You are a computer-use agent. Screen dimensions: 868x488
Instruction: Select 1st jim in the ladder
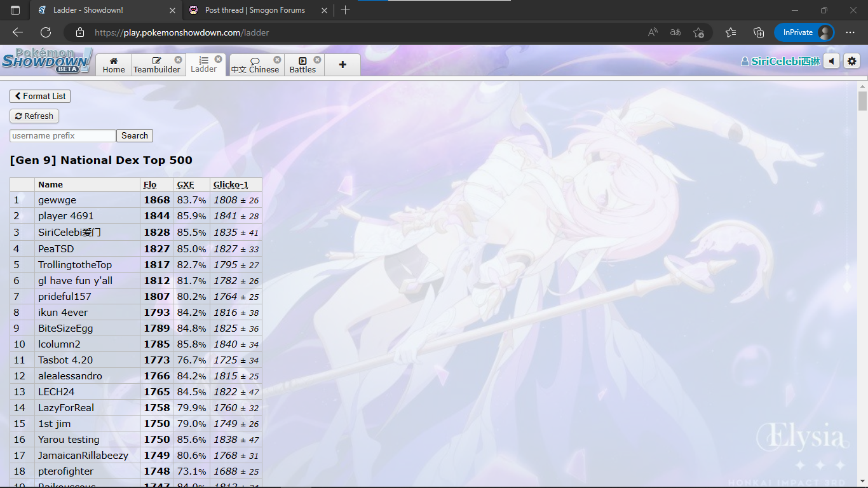pyautogui.click(x=54, y=423)
